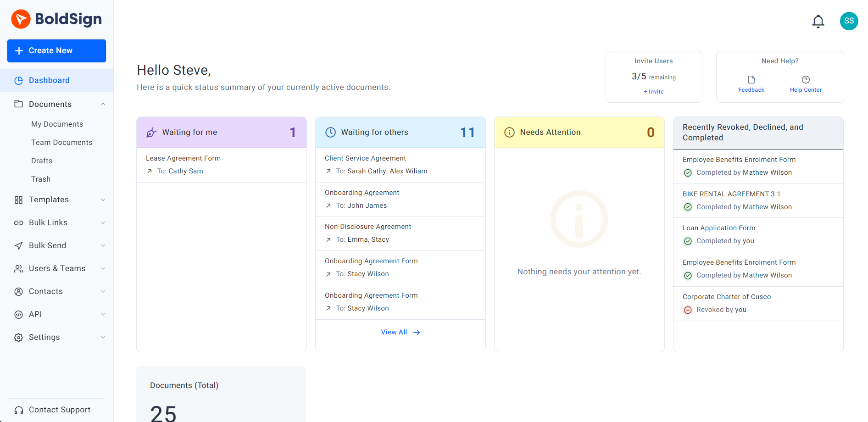This screenshot has height=422, width=868.
Task: Open the API section icon
Action: (18, 314)
